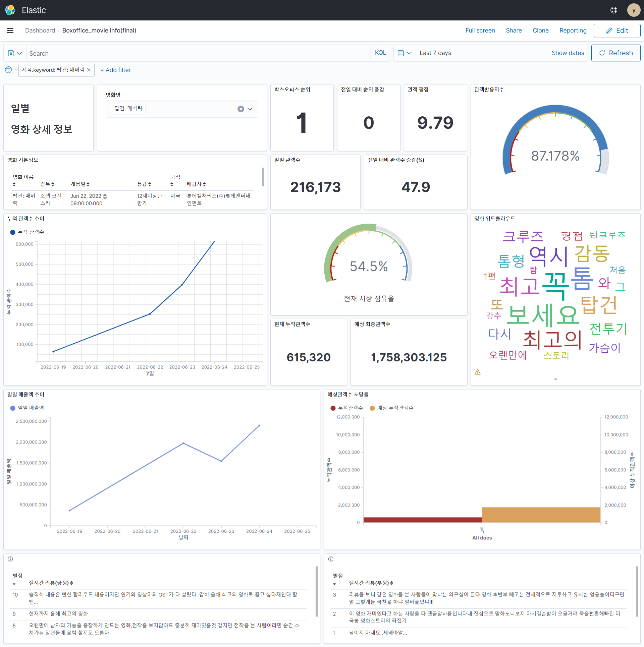Open the hamburger navigation menu
The image size is (644, 647).
tap(10, 31)
